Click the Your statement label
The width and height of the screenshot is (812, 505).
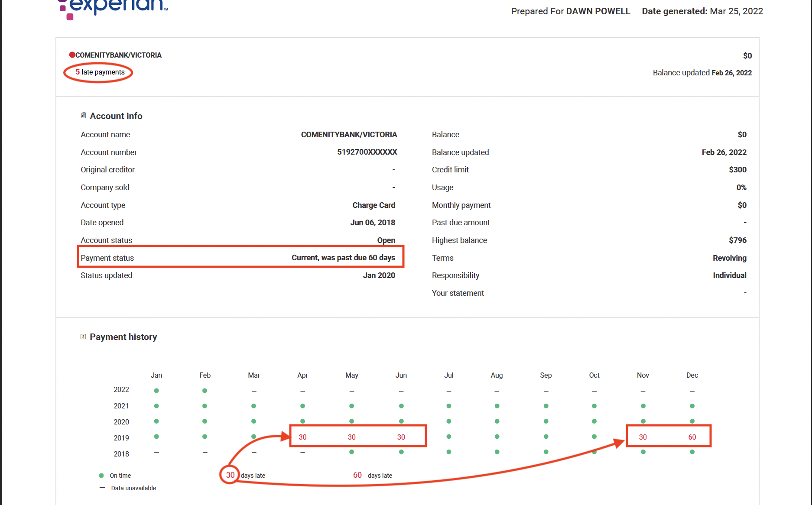pyautogui.click(x=458, y=293)
